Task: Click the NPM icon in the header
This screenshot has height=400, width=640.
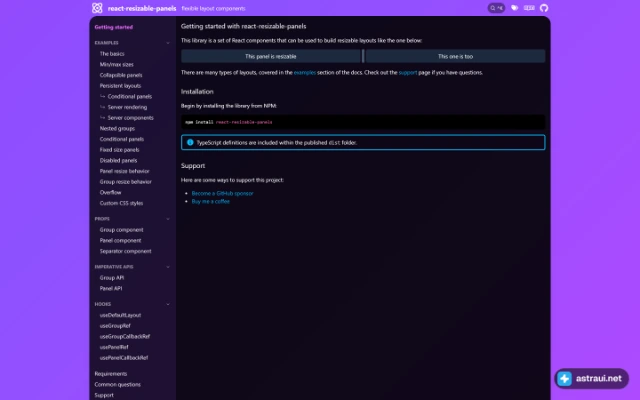Action: (x=529, y=8)
